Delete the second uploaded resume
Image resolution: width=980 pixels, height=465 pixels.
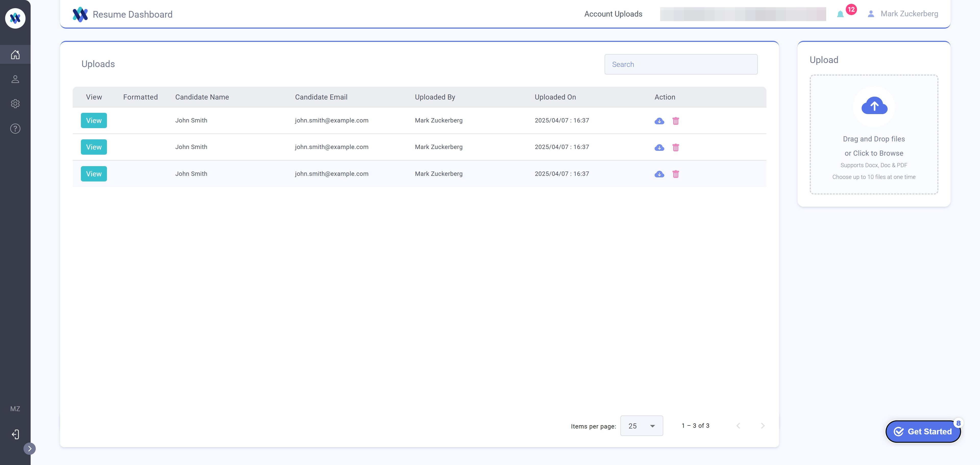675,148
